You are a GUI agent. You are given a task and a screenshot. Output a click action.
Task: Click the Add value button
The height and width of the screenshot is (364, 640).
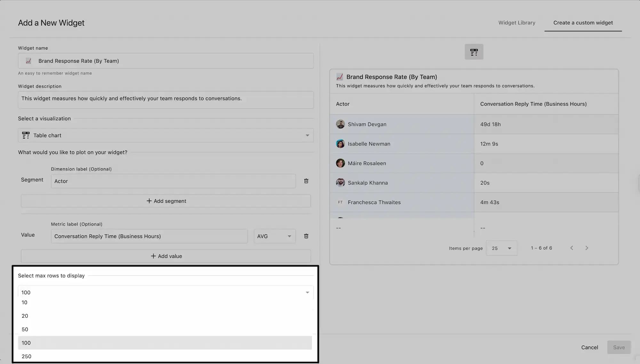click(x=166, y=256)
